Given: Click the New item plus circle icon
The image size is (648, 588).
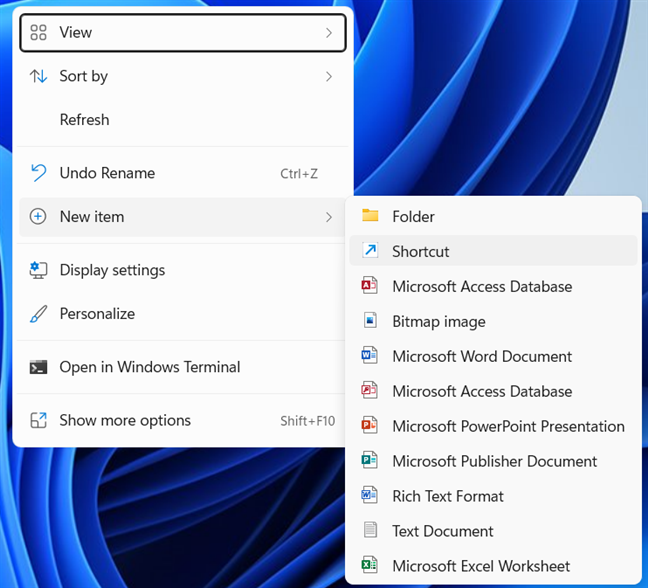Looking at the screenshot, I should tap(38, 217).
